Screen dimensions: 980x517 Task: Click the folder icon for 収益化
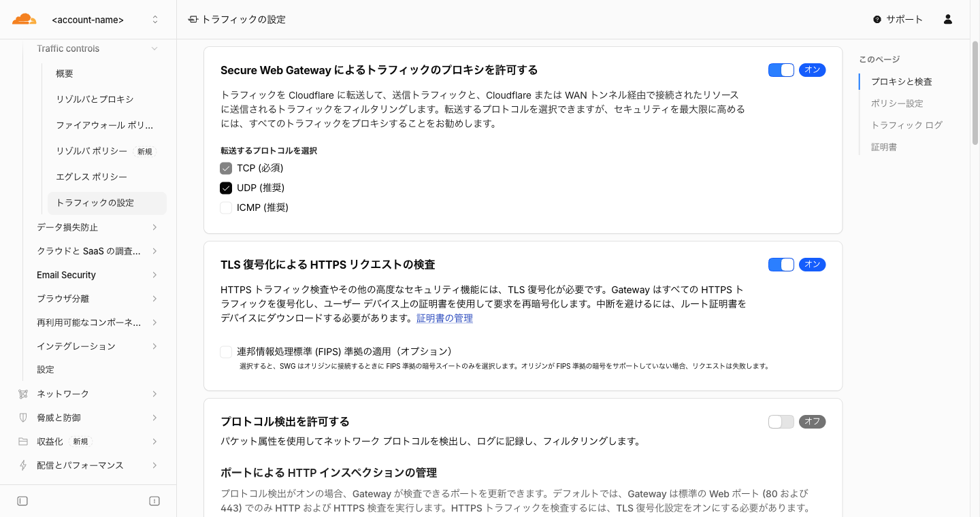pos(23,441)
